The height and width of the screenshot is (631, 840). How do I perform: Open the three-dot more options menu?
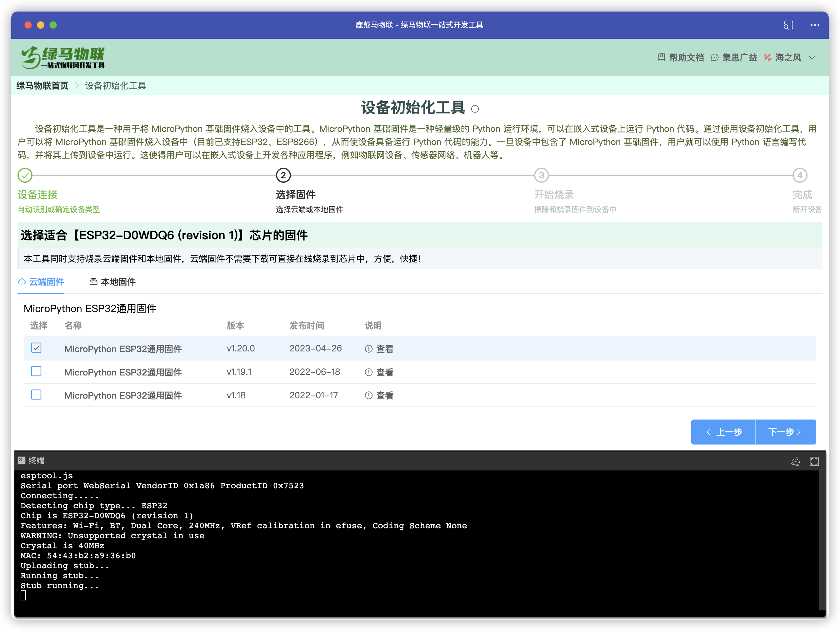[815, 25]
